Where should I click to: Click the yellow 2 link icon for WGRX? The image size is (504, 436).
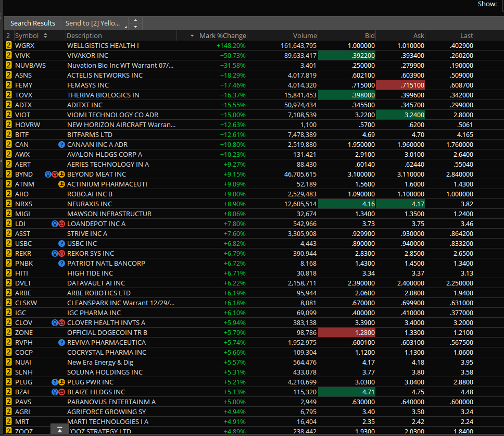coord(9,46)
